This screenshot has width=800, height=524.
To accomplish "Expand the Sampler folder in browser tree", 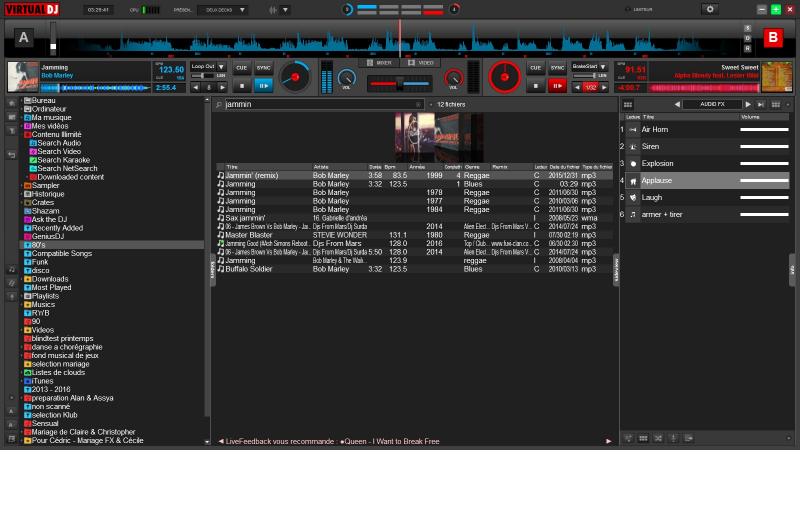I will 22,185.
